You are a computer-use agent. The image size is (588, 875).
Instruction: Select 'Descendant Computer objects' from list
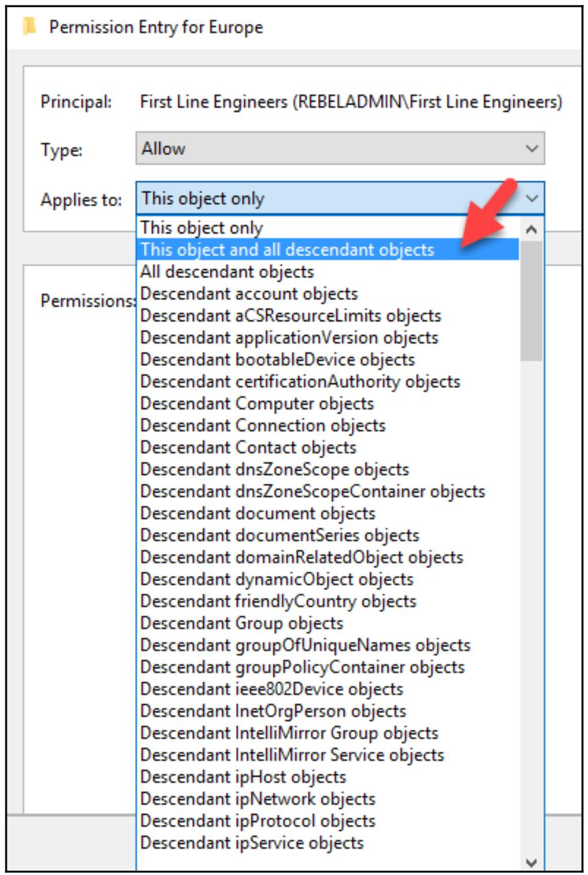[256, 404]
